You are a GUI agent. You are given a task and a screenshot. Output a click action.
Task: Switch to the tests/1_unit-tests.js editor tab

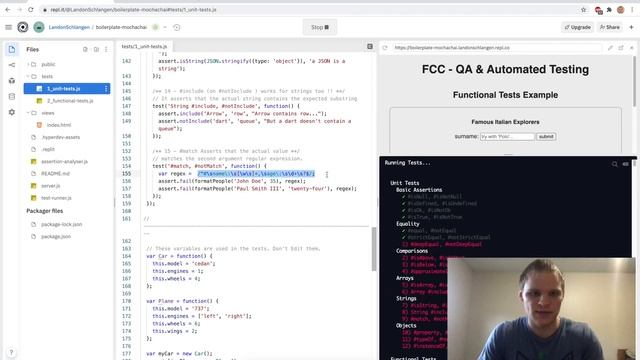coord(144,47)
